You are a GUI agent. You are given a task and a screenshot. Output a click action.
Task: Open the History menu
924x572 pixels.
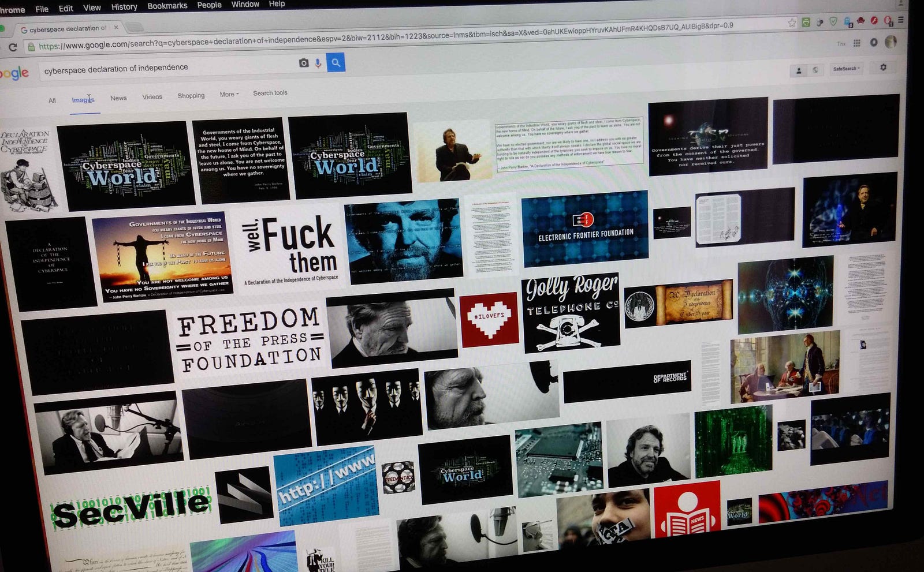pos(124,6)
